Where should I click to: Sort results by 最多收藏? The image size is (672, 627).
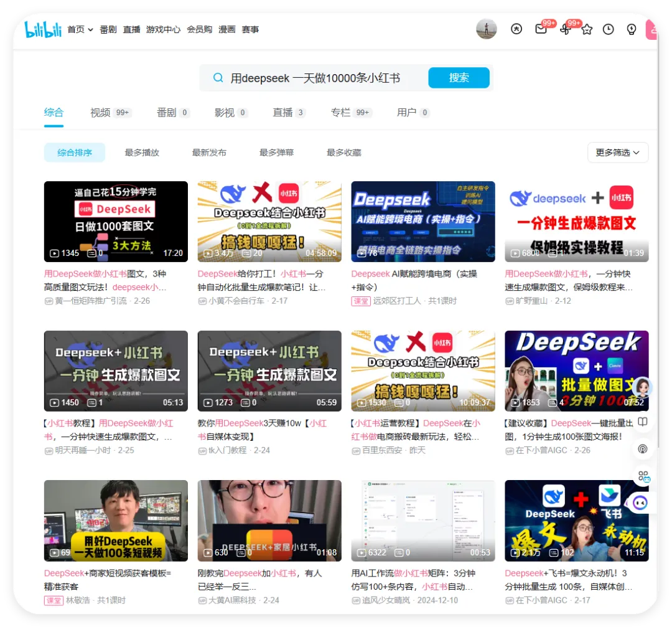343,153
